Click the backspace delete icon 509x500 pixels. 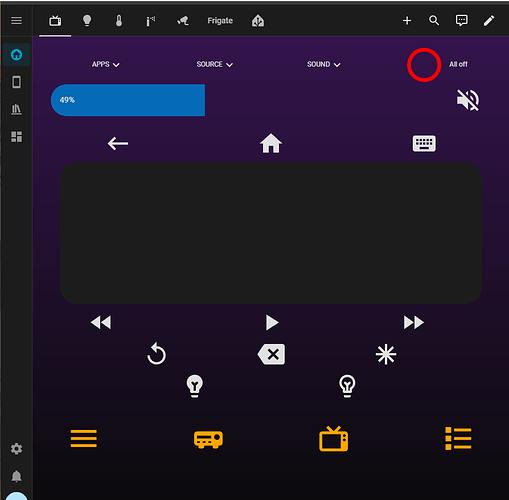(x=271, y=354)
